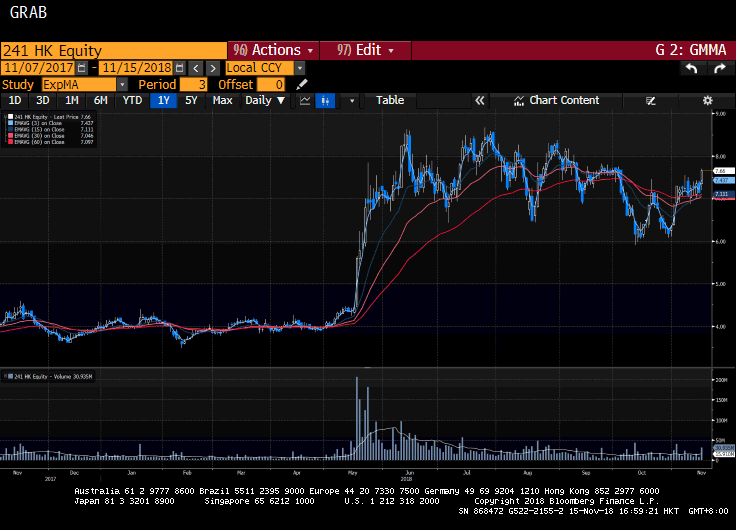Open the annotation edit pencil icon
The height and width of the screenshot is (530, 736).
click(651, 100)
